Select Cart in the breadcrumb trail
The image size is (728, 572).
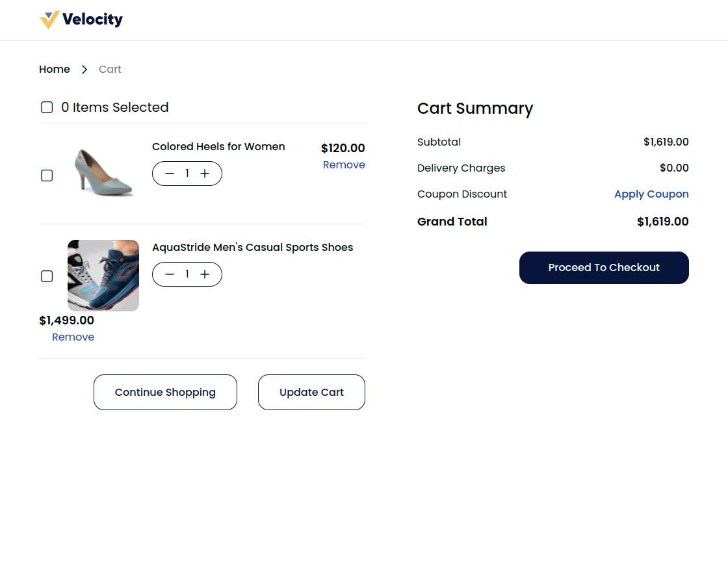(x=109, y=69)
